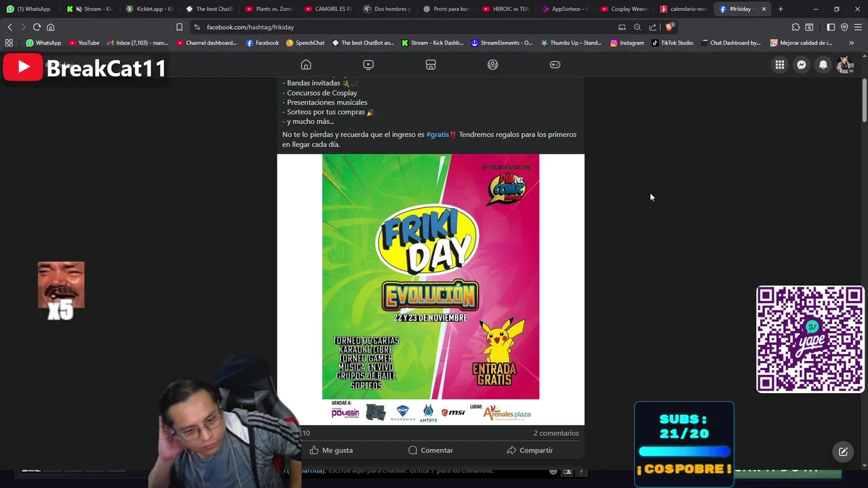
Task: Open WhatsApp bookmark
Action: pyautogui.click(x=43, y=43)
